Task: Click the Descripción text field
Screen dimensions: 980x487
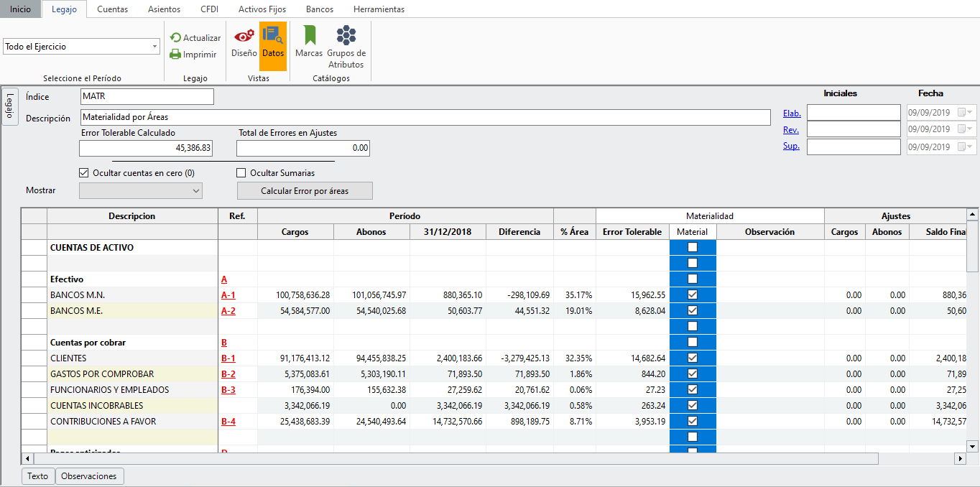Action: [425, 117]
